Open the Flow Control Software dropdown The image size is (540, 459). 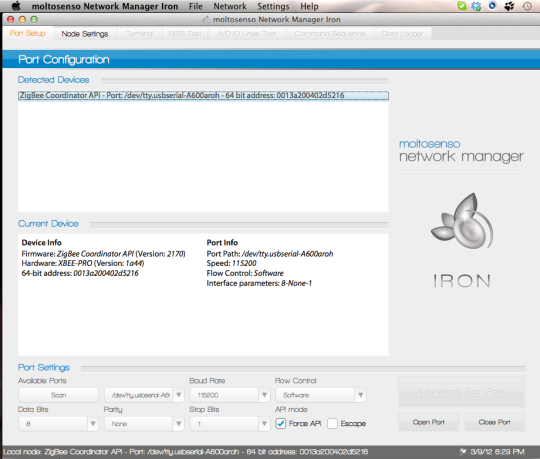[x=321, y=395]
